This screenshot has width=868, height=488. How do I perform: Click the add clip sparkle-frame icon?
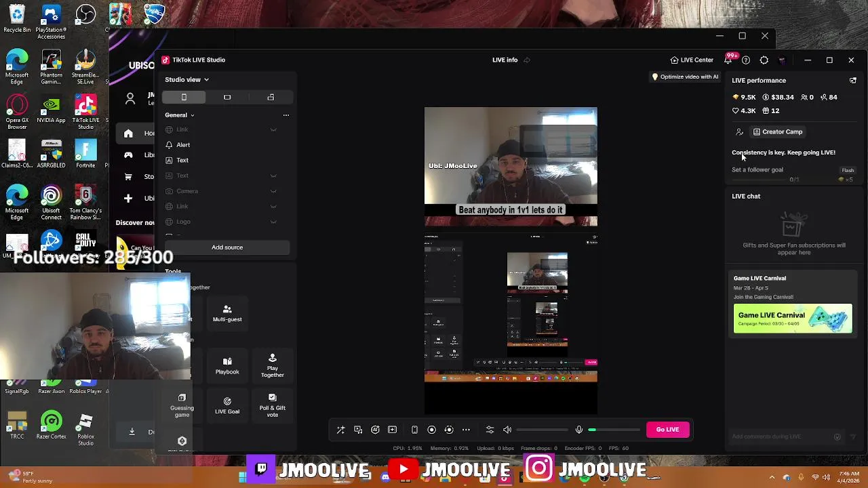[x=392, y=430]
